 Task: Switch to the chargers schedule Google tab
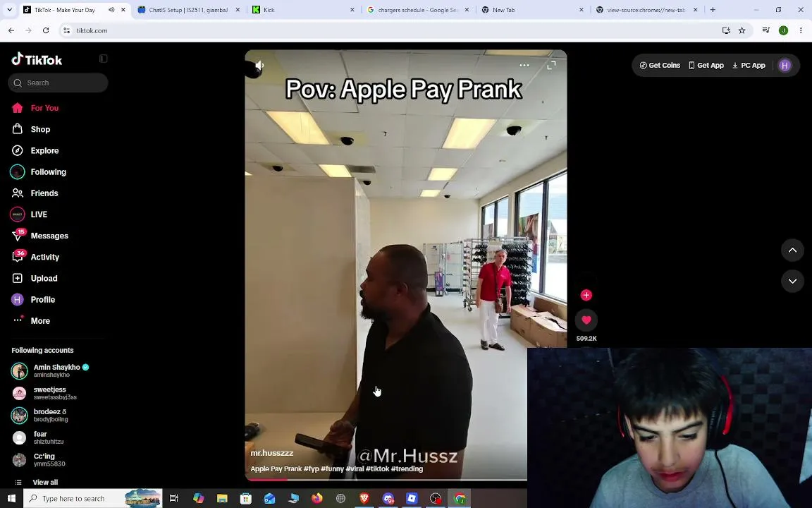[417, 10]
